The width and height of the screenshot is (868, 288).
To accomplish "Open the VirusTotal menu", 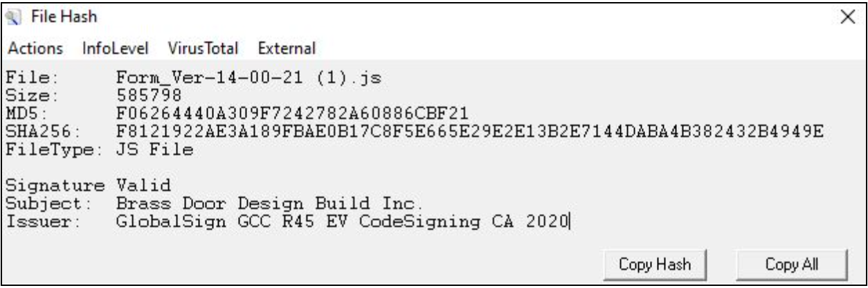I will pos(202,48).
